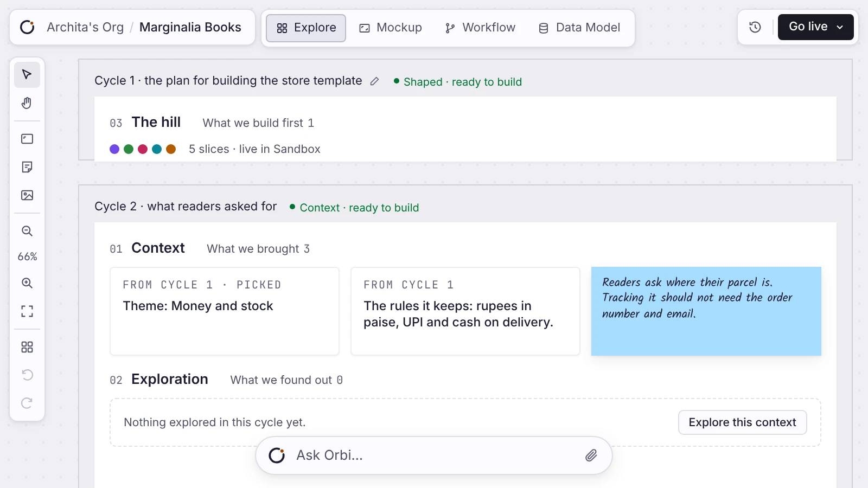The height and width of the screenshot is (488, 868).
Task: Click the crimson slice dot
Action: click(143, 149)
